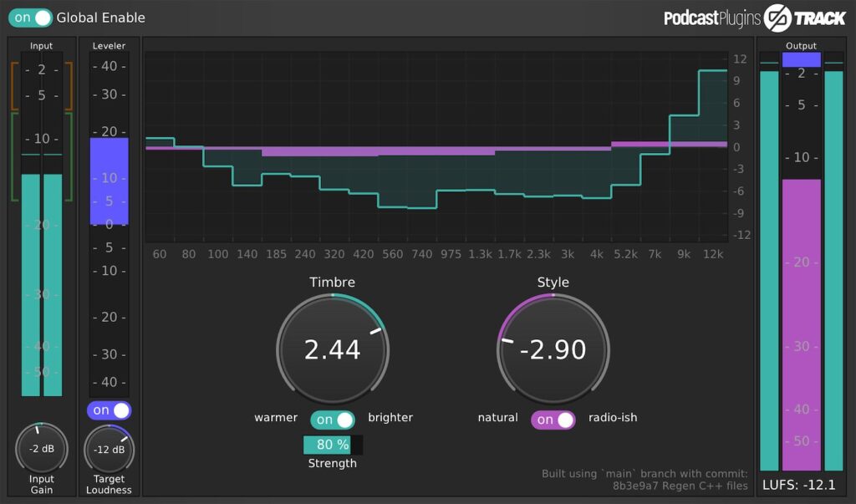The height and width of the screenshot is (504, 856).
Task: Click the LUFS -12.1 readout
Action: 800,485
